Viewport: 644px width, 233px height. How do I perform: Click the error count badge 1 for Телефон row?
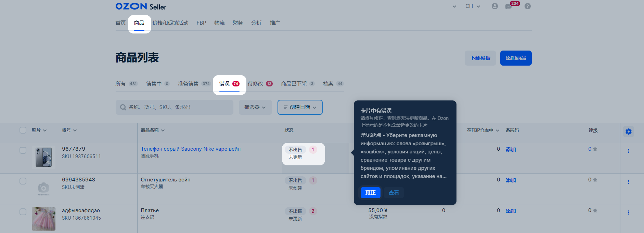(x=313, y=150)
